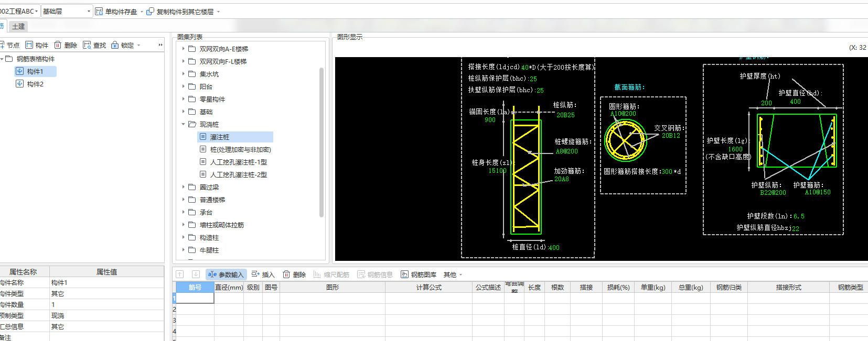Click the 人工挖孔灌注桩-2型 document icon
This screenshot has width=868, height=341.
[x=203, y=174]
